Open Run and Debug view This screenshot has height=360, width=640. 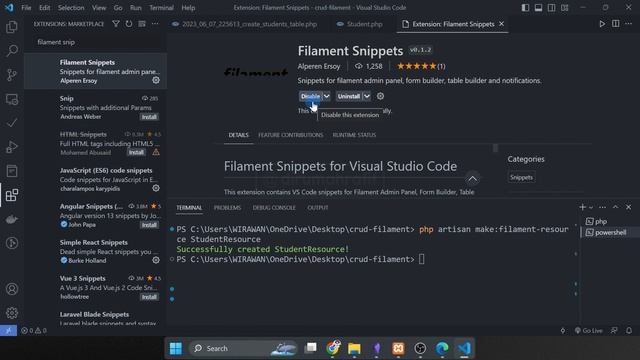tap(12, 147)
